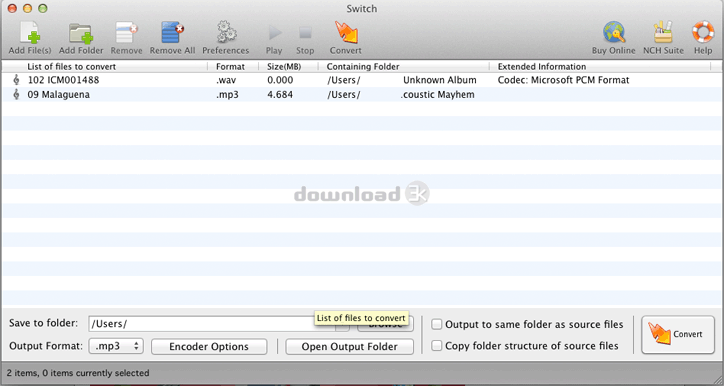Click the Unknown Album folder text
Viewport: 724px width, 386px height.
click(x=440, y=80)
